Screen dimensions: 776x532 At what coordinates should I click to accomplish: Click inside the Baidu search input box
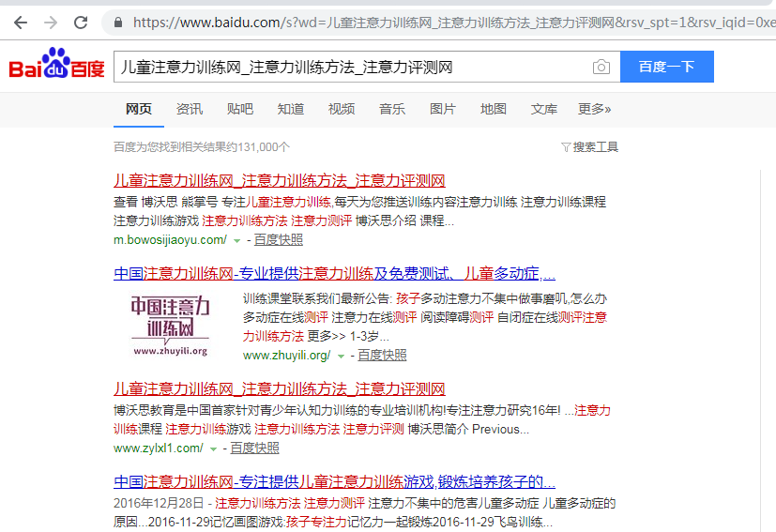[x=347, y=68]
